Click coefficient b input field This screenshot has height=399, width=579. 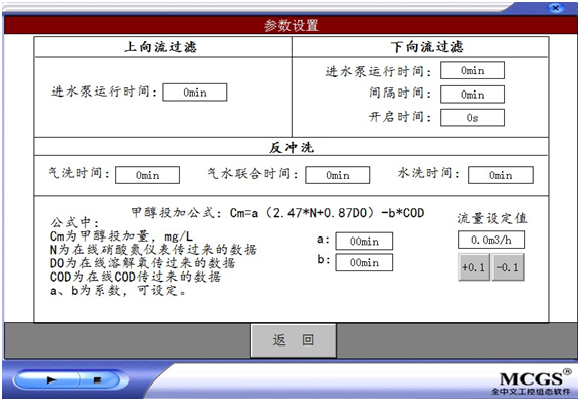click(x=364, y=262)
